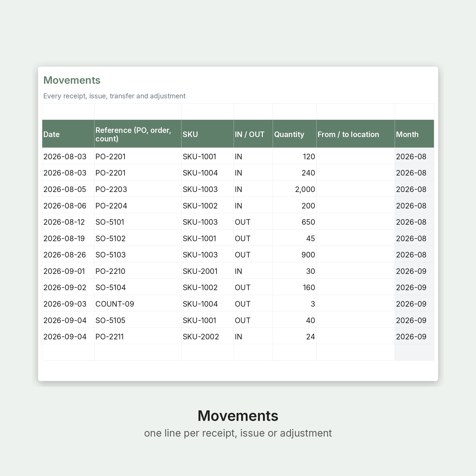476x476 pixels.
Task: Select reference cell SO-5104
Action: click(138, 287)
